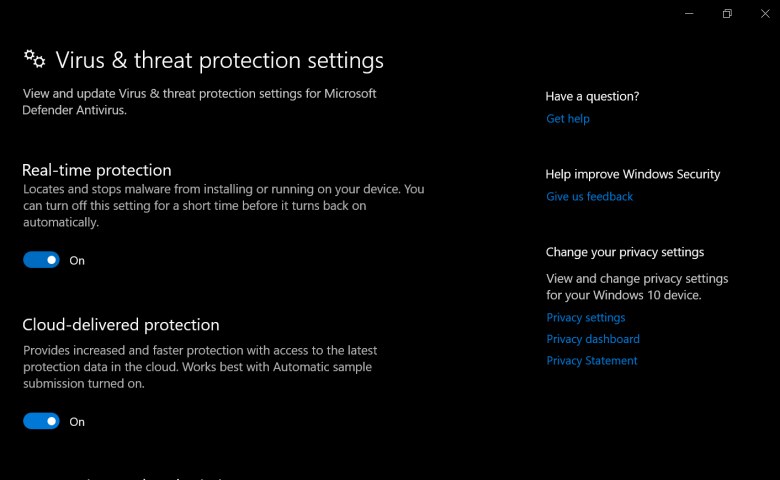Disable the Cloud-delivered protection toggle

coord(41,421)
